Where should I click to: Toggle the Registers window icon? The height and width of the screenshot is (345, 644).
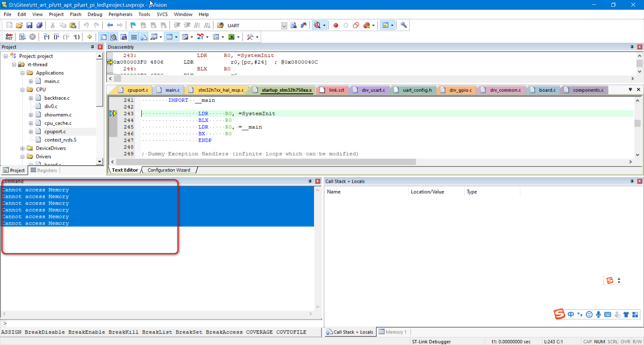click(x=134, y=37)
